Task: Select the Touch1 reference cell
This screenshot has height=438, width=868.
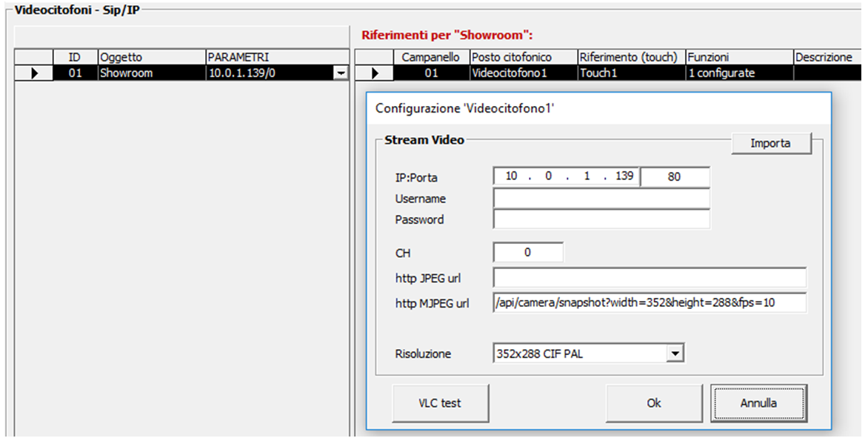Action: coord(630,73)
